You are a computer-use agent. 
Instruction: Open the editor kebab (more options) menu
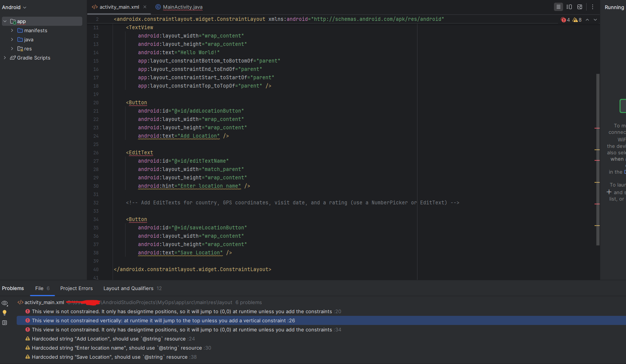(x=593, y=7)
